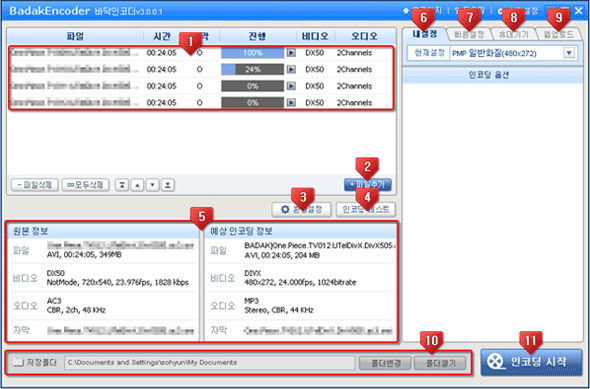Move selected file up one position
This screenshot has width=590, height=389.
[x=137, y=185]
